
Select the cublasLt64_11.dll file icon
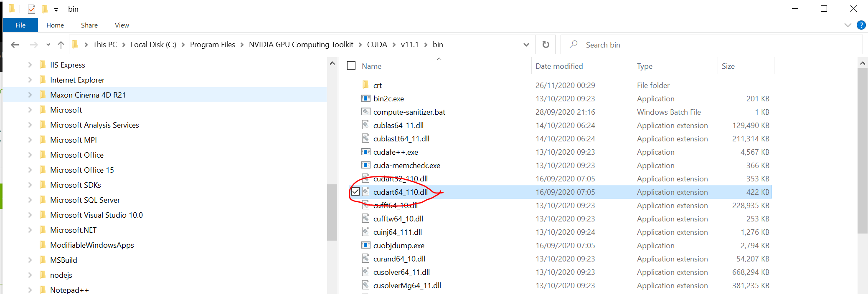[x=365, y=138]
